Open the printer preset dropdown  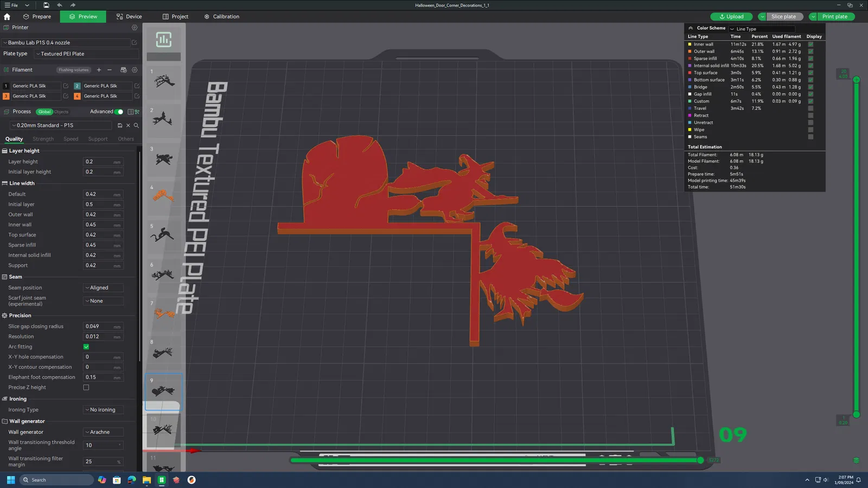[x=66, y=42]
